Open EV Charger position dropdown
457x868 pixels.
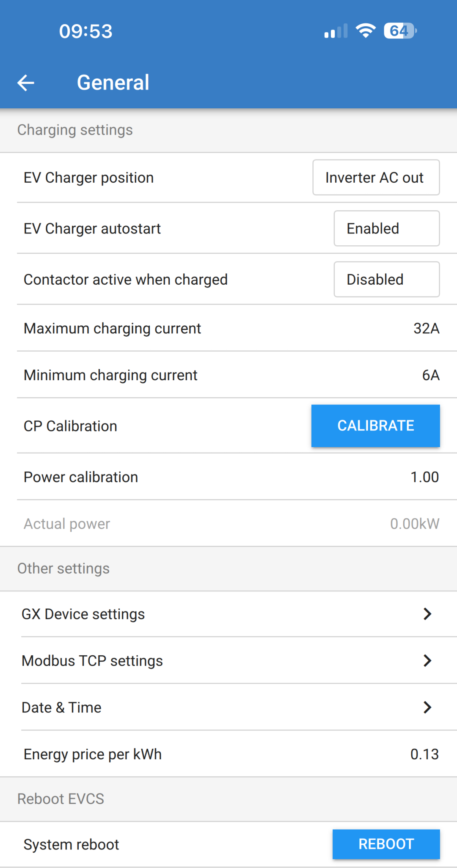376,178
